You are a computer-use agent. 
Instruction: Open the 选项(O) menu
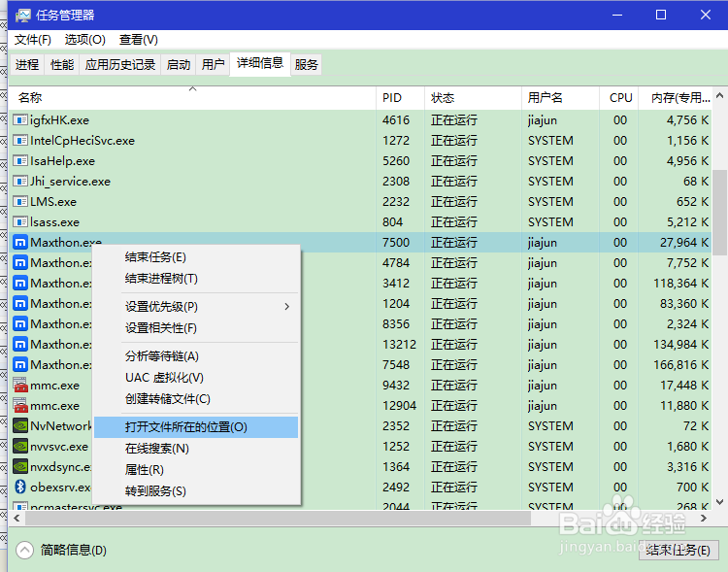coord(85,40)
